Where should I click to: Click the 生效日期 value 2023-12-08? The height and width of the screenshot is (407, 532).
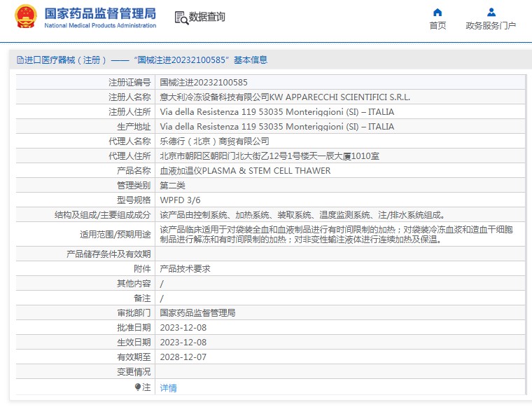pos(183,342)
